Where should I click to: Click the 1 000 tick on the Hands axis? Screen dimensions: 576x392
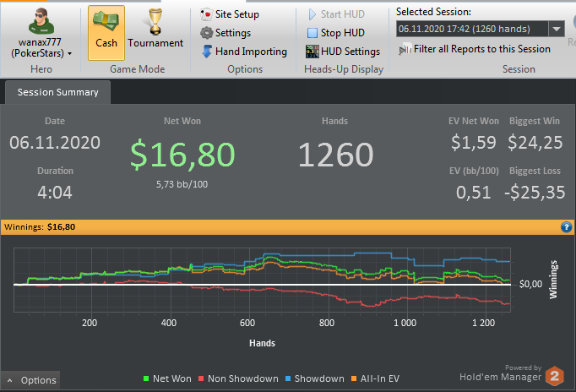405,323
